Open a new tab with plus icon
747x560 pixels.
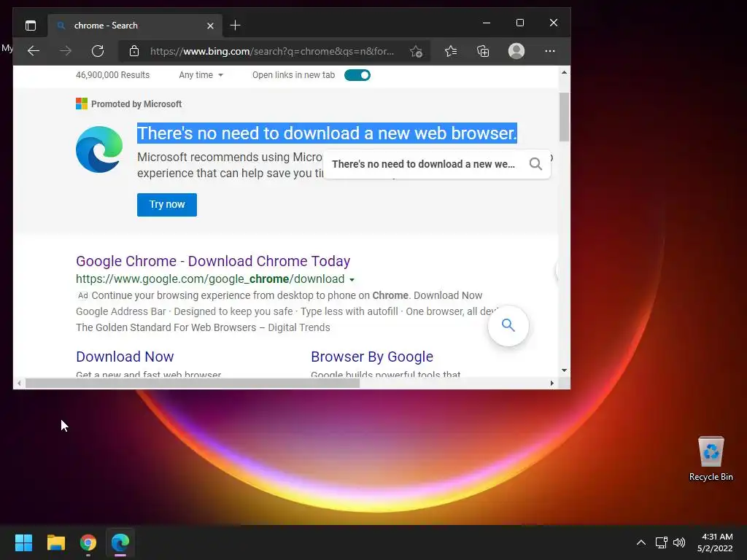click(235, 26)
